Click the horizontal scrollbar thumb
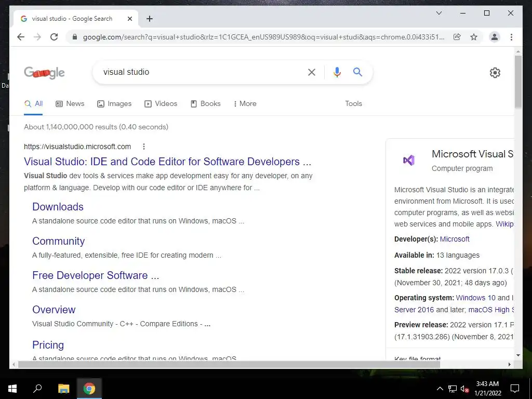The image size is (532, 399). [229, 364]
